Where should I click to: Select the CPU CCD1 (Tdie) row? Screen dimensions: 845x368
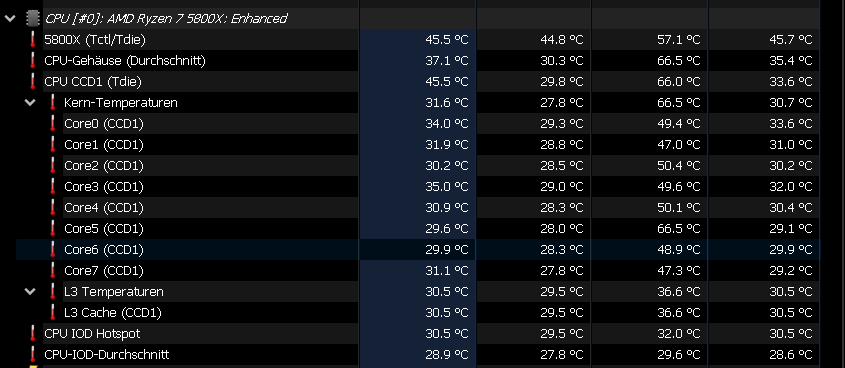(x=418, y=81)
